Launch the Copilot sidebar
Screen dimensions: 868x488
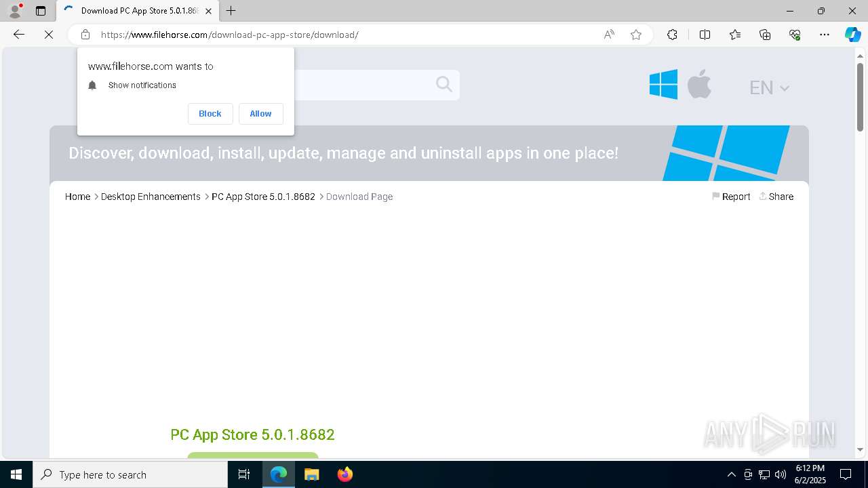852,35
